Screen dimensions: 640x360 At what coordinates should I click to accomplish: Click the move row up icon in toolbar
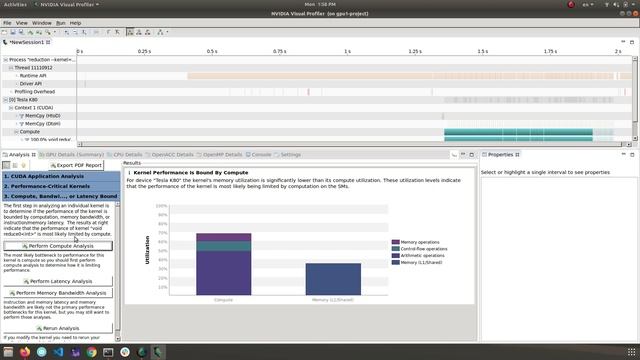109,32
